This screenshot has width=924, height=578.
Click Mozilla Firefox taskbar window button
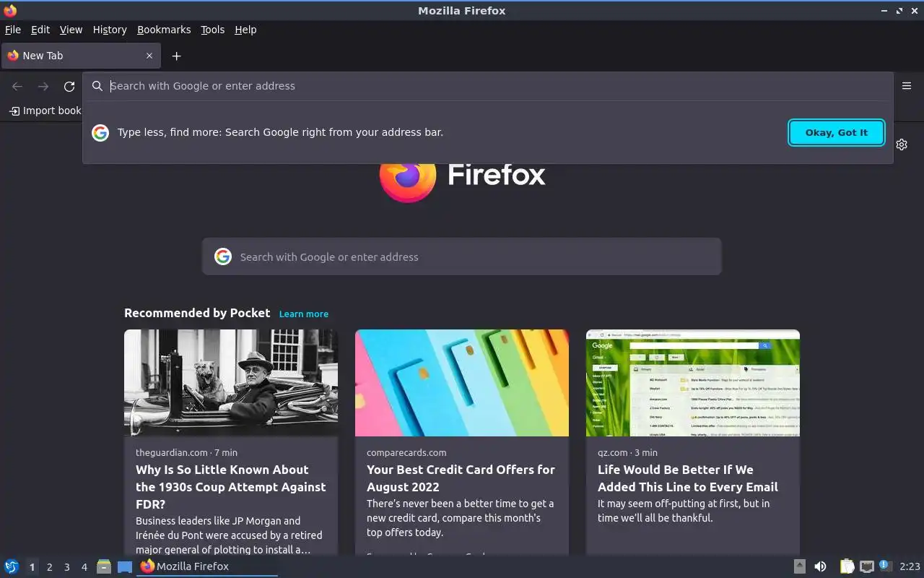(207, 566)
